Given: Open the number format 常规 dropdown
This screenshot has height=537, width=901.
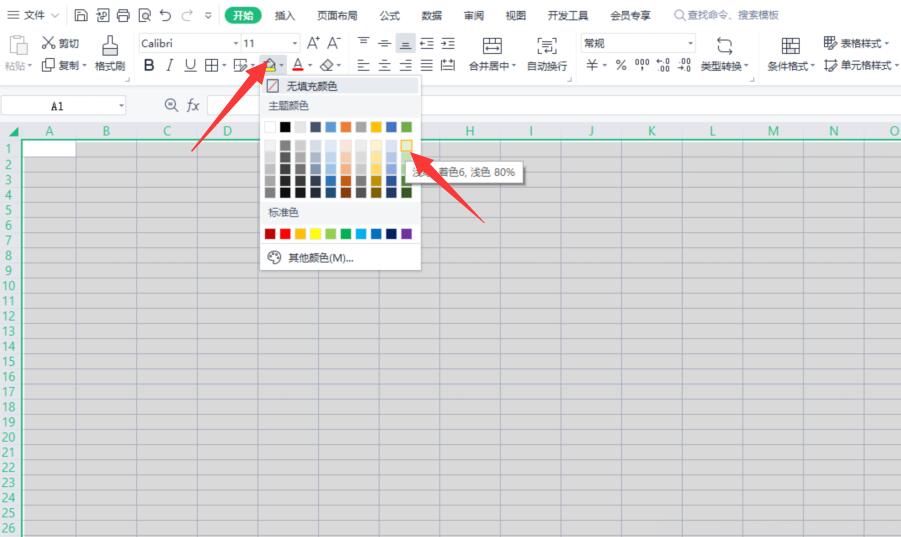Looking at the screenshot, I should (638, 43).
